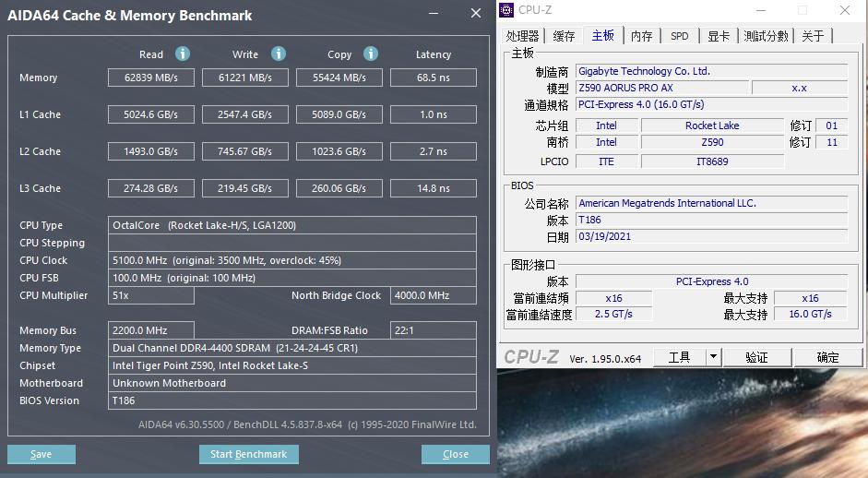Switch to the 缓存 tab in CPU-Z
The width and height of the screenshot is (868, 478).
564,37
